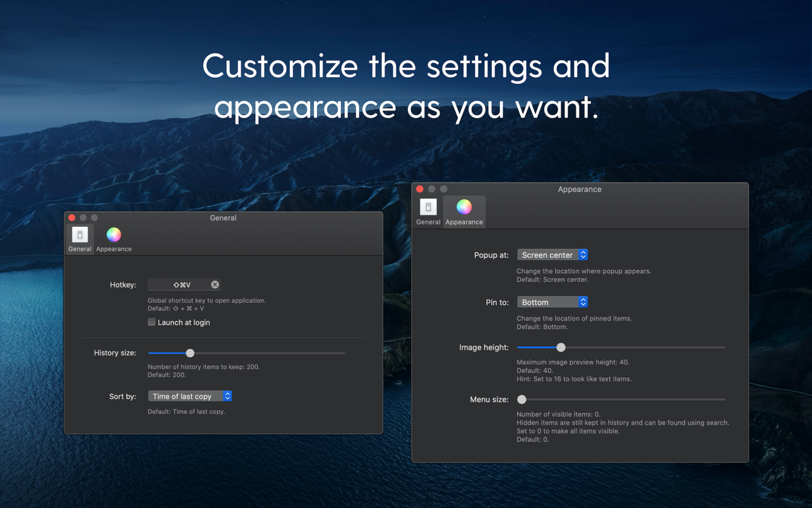Open the Appearance tab in the General window
The width and height of the screenshot is (812, 508).
click(114, 239)
